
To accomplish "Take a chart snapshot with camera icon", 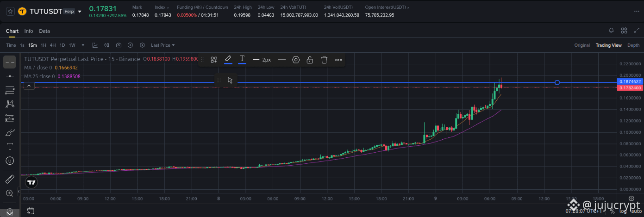I will tap(119, 45).
